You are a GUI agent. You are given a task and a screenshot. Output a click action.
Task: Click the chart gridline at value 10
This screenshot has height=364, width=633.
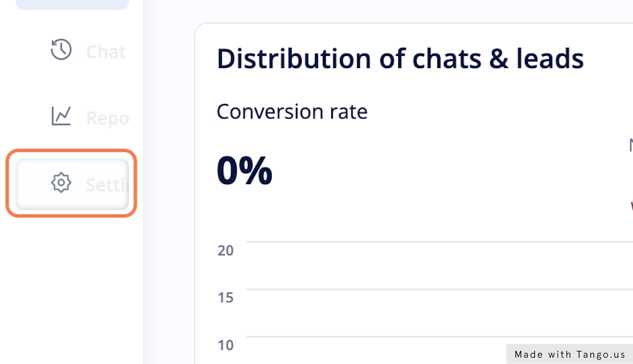coord(439,337)
